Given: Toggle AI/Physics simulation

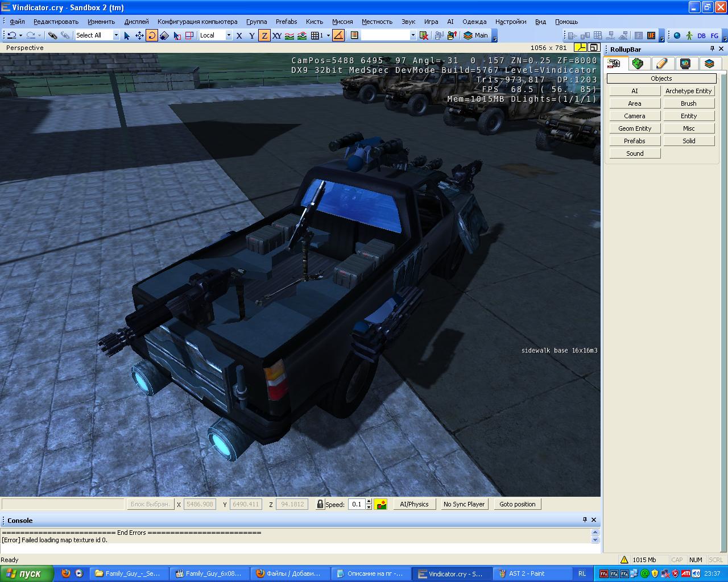Looking at the screenshot, I should tap(414, 504).
